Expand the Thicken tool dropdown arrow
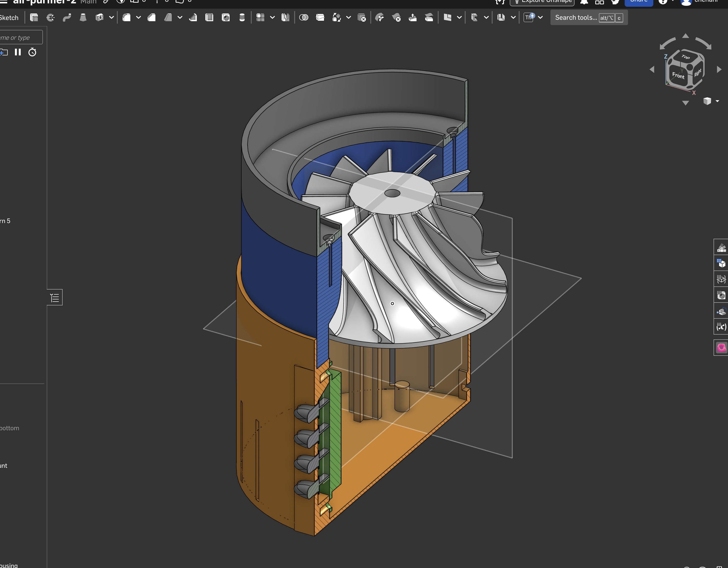The height and width of the screenshot is (568, 728). pyautogui.click(x=111, y=18)
